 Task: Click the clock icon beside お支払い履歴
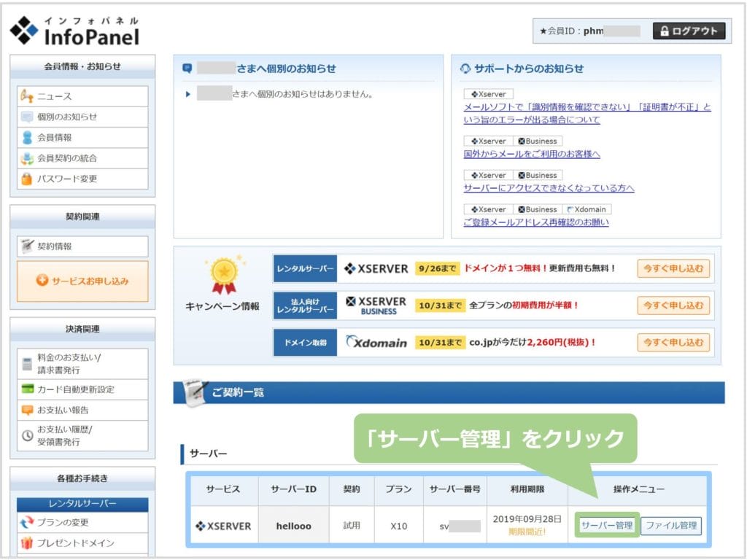[28, 435]
